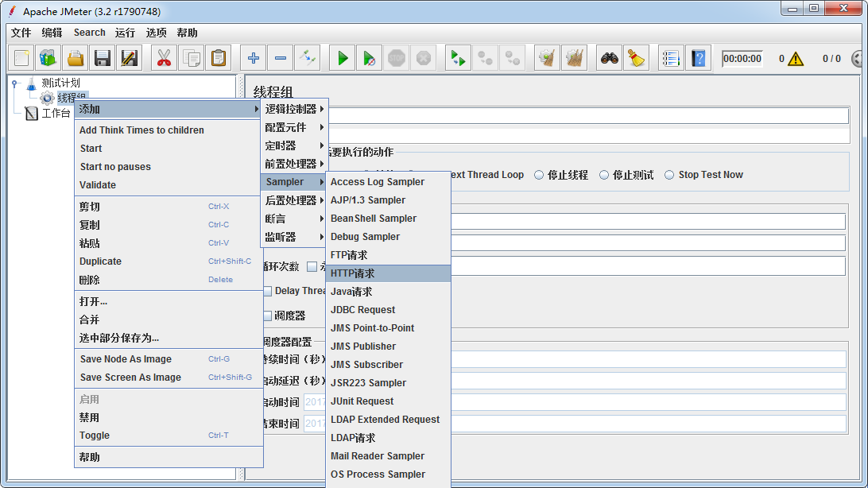This screenshot has height=488, width=868.
Task: Click the Remote Stop All icon
Action: tap(486, 58)
